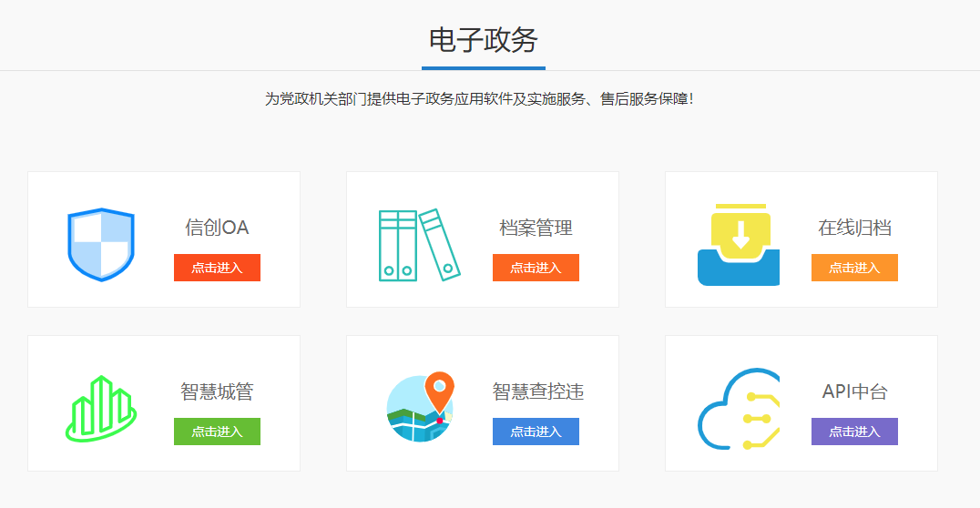Screen dimensions: 980x508
Task: Click the 电子政务 section heading
Action: 484,40
